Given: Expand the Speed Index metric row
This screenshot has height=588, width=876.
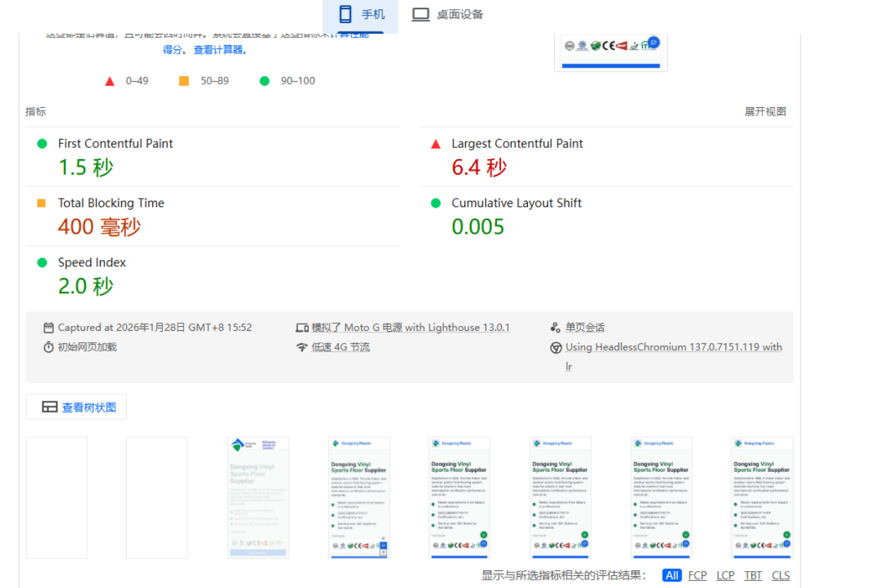Looking at the screenshot, I should (x=92, y=263).
